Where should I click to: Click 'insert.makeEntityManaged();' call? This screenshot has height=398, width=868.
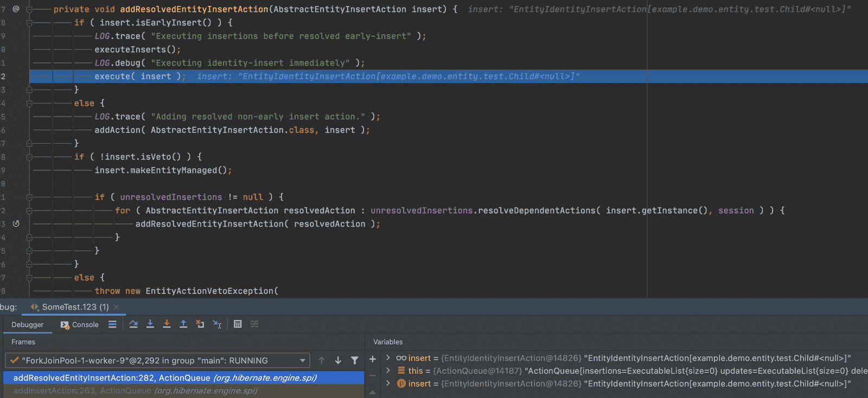[163, 170]
